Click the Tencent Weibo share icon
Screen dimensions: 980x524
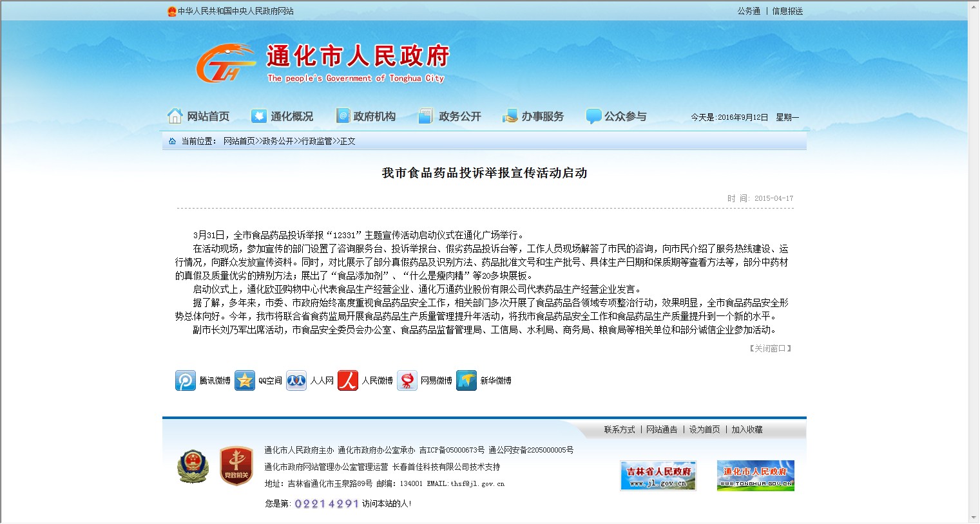pyautogui.click(x=186, y=380)
